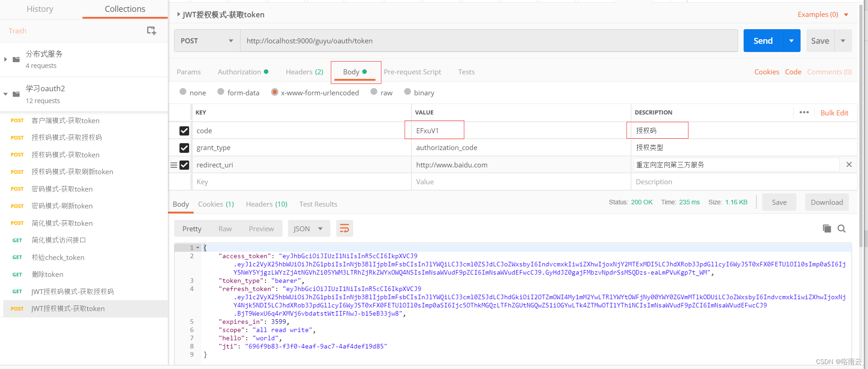Open the Code link
868x369 pixels.
793,72
